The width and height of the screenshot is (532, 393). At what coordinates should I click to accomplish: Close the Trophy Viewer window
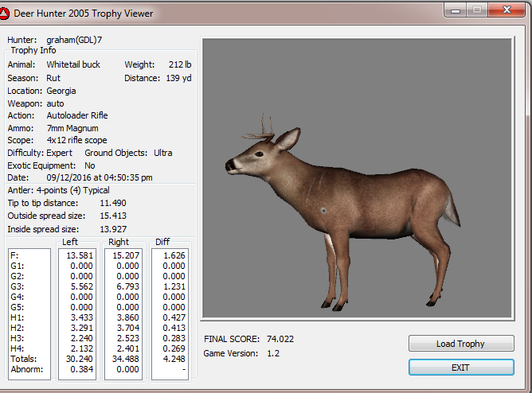click(x=507, y=10)
